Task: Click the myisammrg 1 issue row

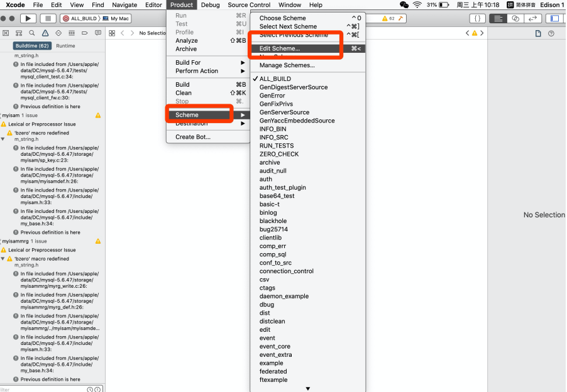Action: 52,241
